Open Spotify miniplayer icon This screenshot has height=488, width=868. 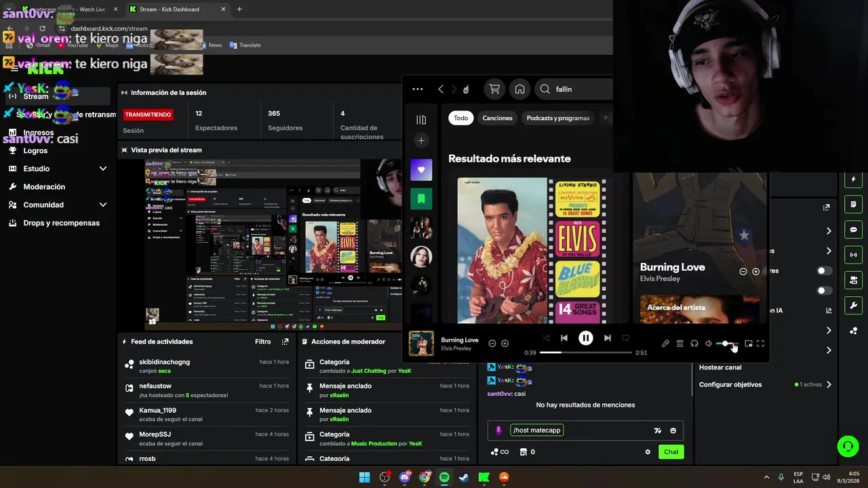pos(749,344)
